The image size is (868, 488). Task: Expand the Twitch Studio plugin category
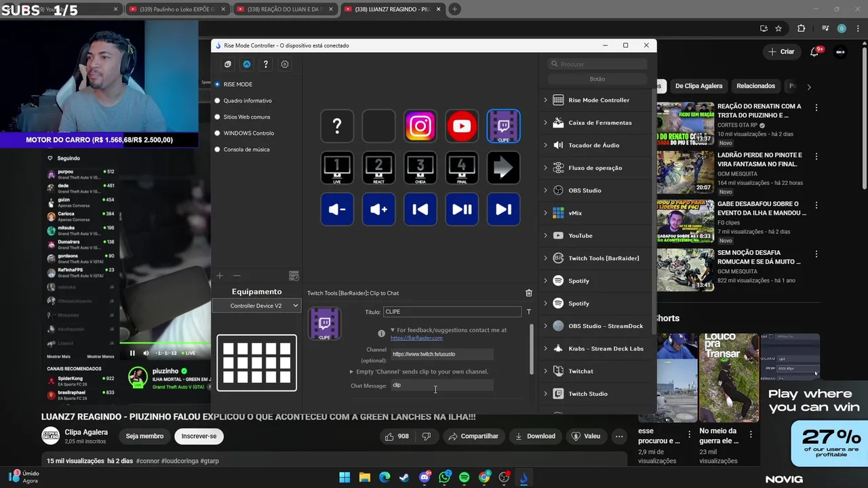545,394
